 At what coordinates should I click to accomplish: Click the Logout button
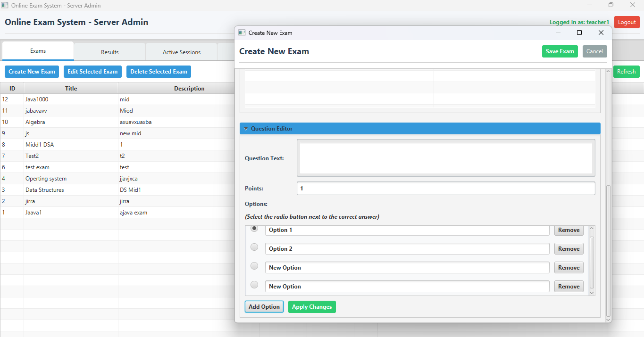click(x=627, y=22)
